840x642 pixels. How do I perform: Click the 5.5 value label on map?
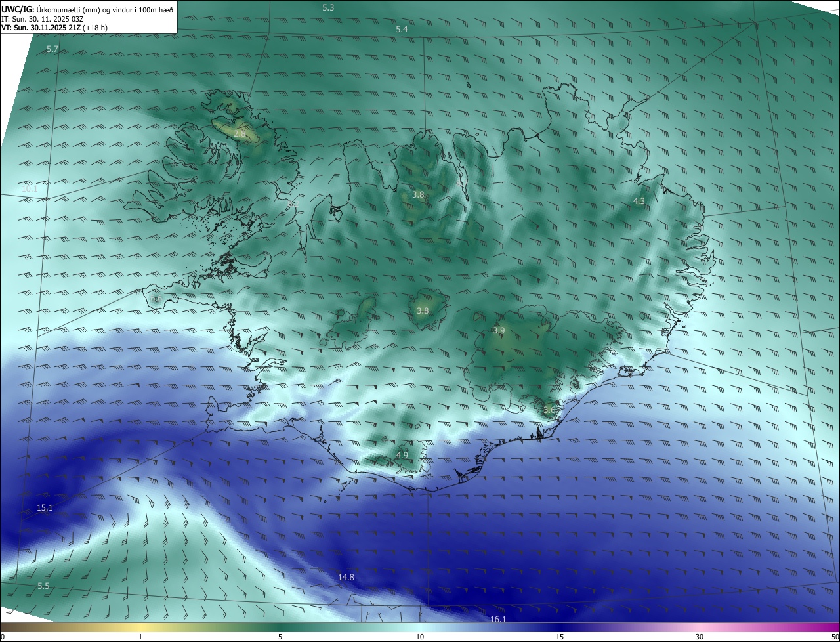coord(43,586)
